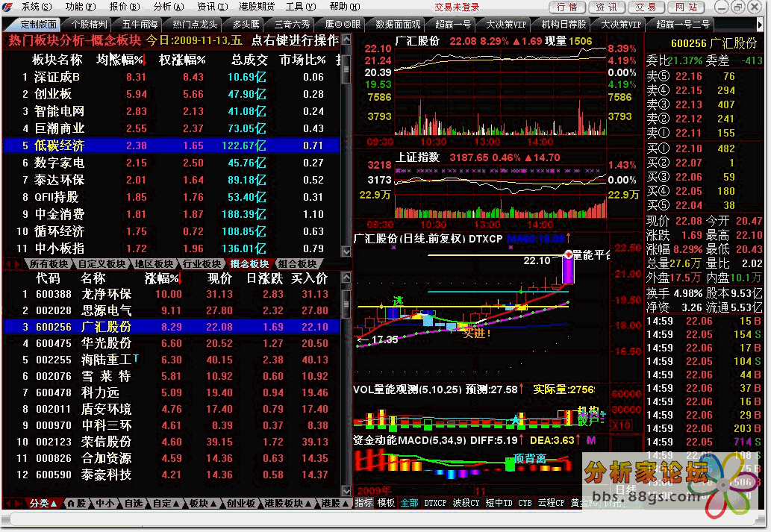
Task: Switch to the 机构日荐股 tab
Action: [564, 24]
